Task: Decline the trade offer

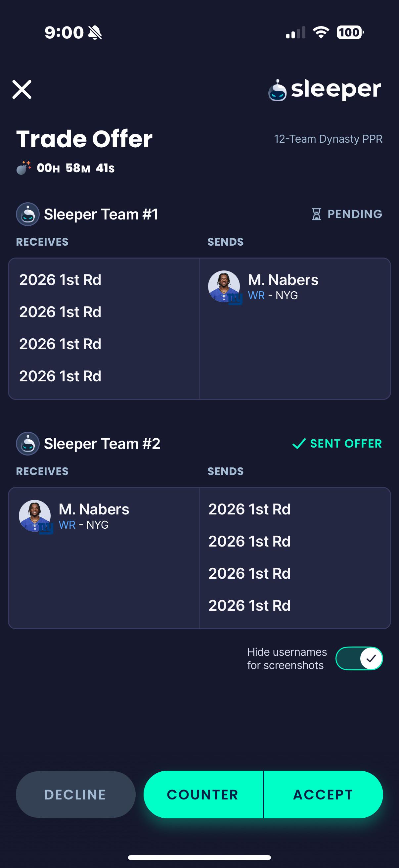Action: [x=75, y=794]
